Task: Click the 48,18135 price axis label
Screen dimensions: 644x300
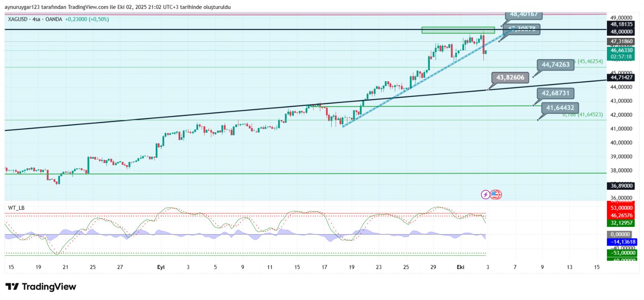Action: point(621,24)
